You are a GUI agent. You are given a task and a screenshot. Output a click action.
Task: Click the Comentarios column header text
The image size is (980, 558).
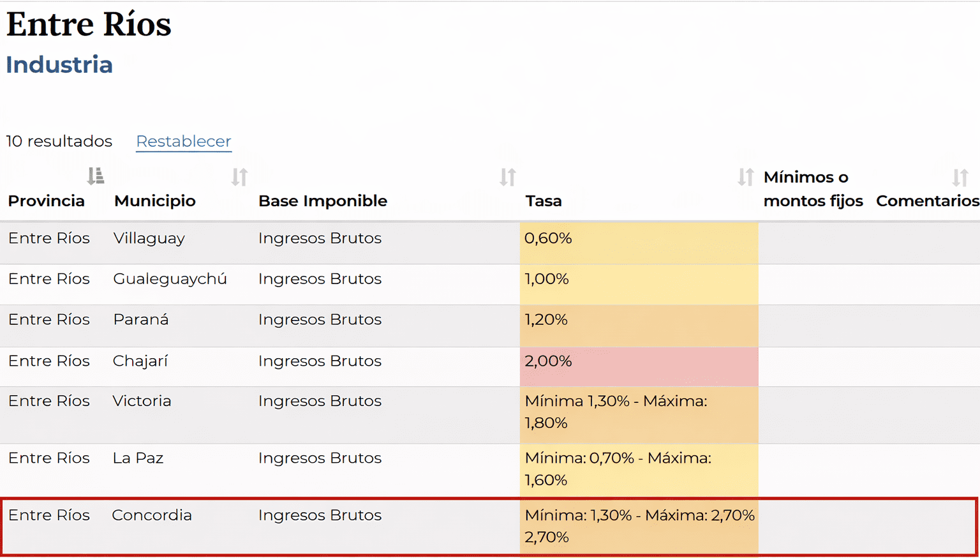tap(927, 201)
